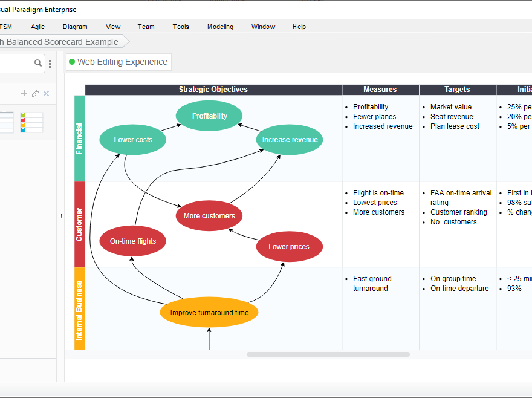Edit the diagram with the pencil icon
The image size is (532, 398).
coord(35,93)
